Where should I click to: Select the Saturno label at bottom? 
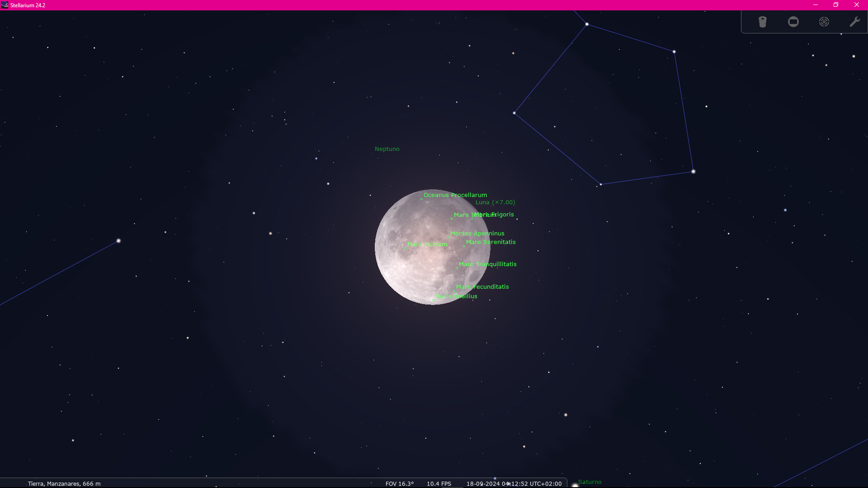click(590, 482)
